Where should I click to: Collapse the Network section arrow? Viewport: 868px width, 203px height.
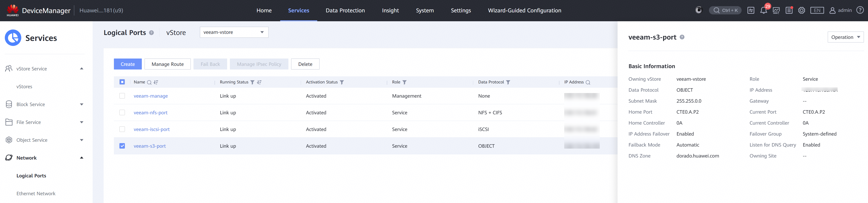(82, 158)
